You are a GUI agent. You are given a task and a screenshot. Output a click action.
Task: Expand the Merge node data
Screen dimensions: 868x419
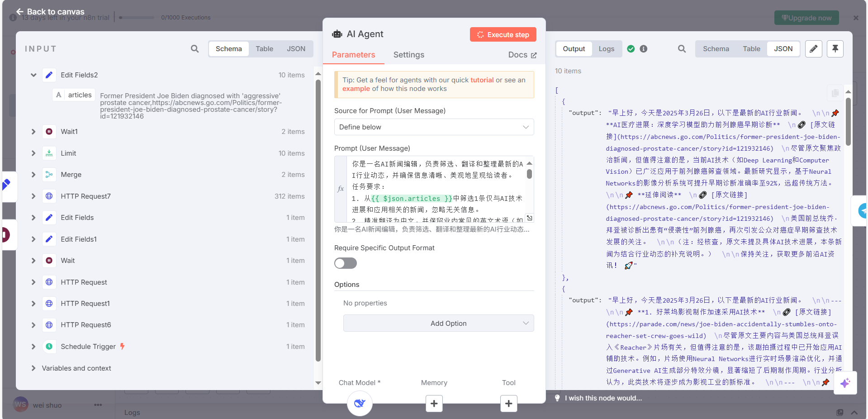(33, 175)
